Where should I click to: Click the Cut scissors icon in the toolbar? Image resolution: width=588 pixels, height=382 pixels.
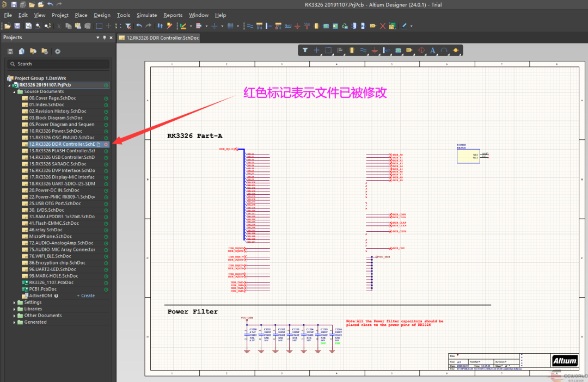[58, 26]
